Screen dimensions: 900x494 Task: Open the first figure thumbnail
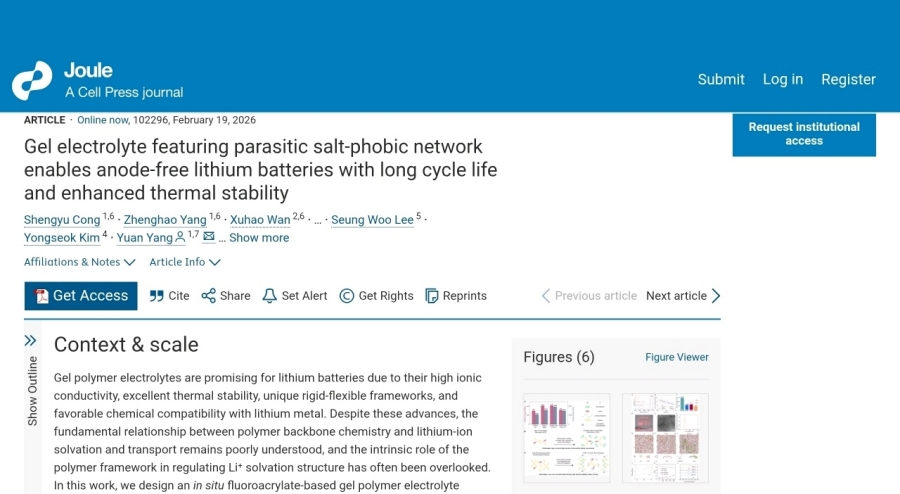tap(567, 438)
